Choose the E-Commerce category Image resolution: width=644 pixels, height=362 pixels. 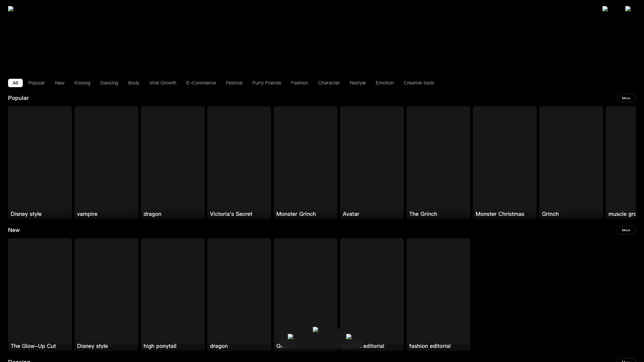coord(201,83)
